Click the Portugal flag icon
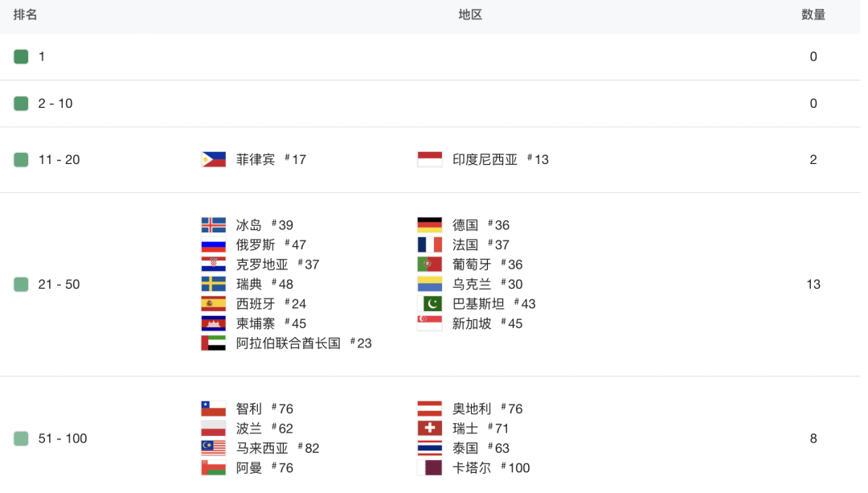 click(x=429, y=265)
